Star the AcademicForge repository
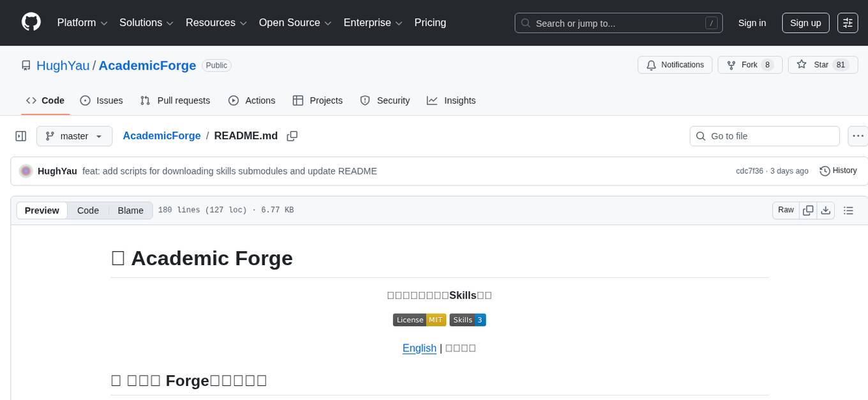This screenshot has width=868, height=400. tap(823, 65)
